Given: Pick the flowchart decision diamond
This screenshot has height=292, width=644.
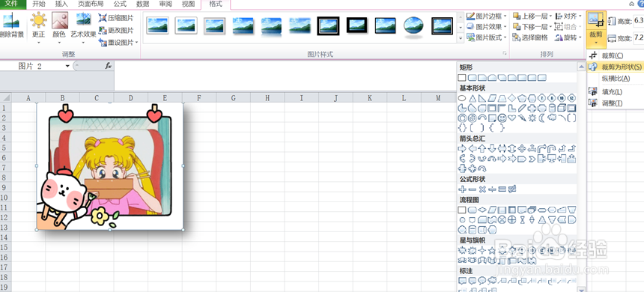Looking at the screenshot, I should tap(482, 210).
